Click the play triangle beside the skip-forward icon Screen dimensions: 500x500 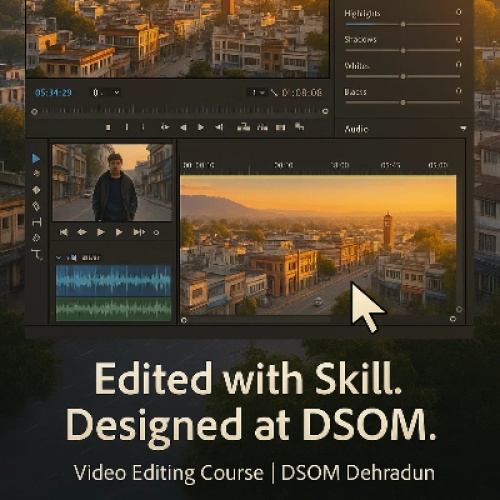(119, 232)
